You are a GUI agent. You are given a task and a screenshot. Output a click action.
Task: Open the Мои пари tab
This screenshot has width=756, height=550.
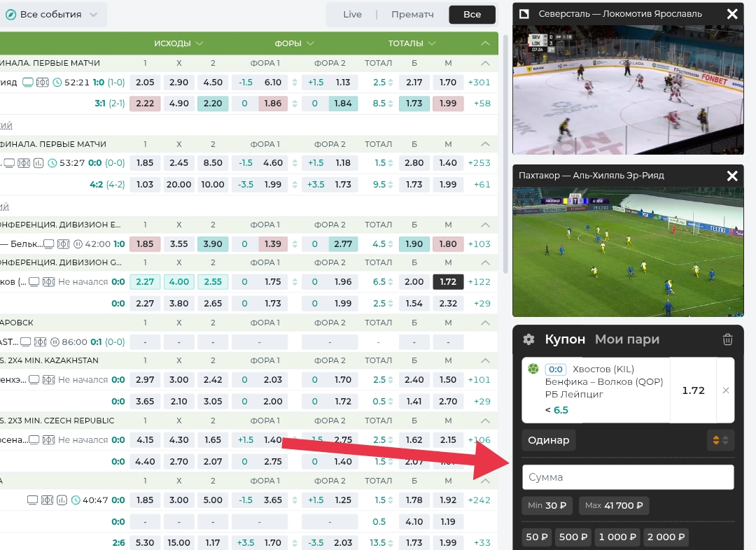click(626, 339)
